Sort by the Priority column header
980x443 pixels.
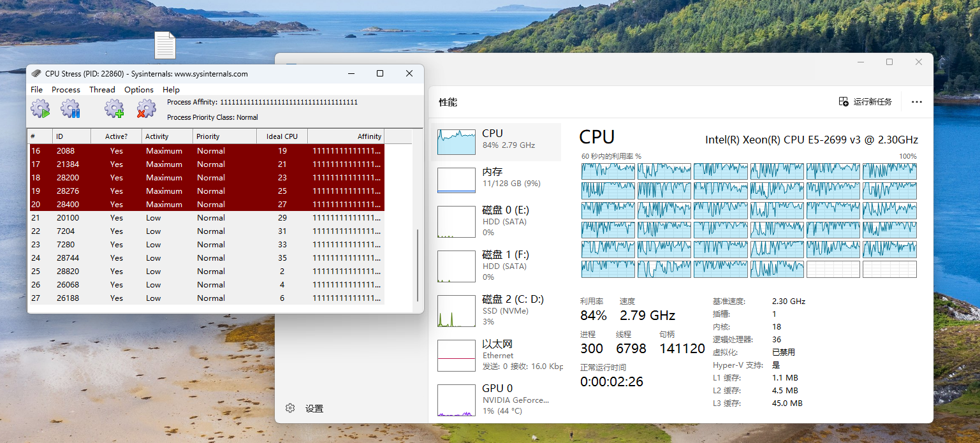click(224, 136)
